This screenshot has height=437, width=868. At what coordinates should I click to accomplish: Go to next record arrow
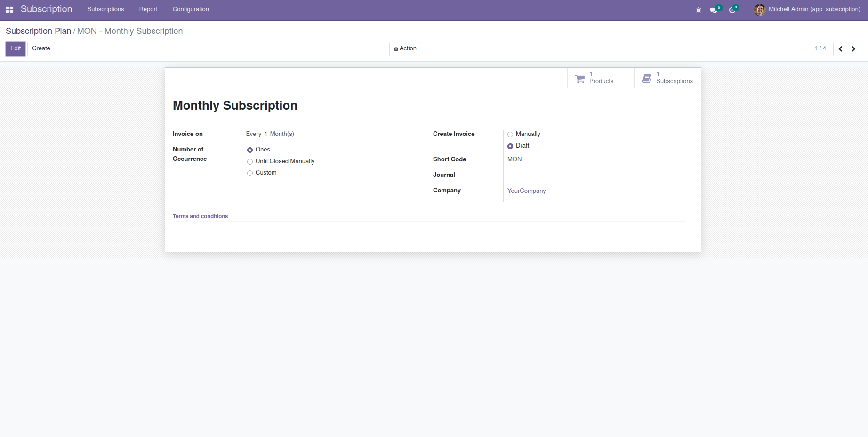tap(853, 49)
